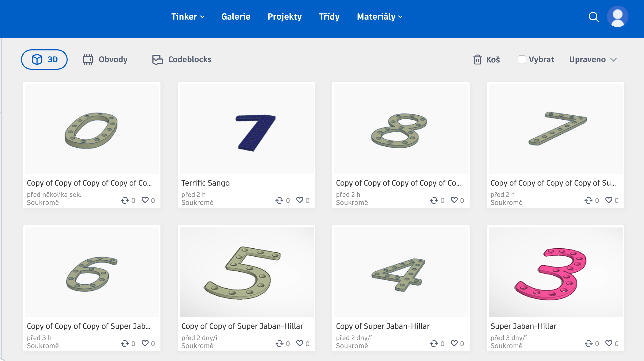
Task: Like the Copy of Super Jaban-Hillar design
Action: 454,343
